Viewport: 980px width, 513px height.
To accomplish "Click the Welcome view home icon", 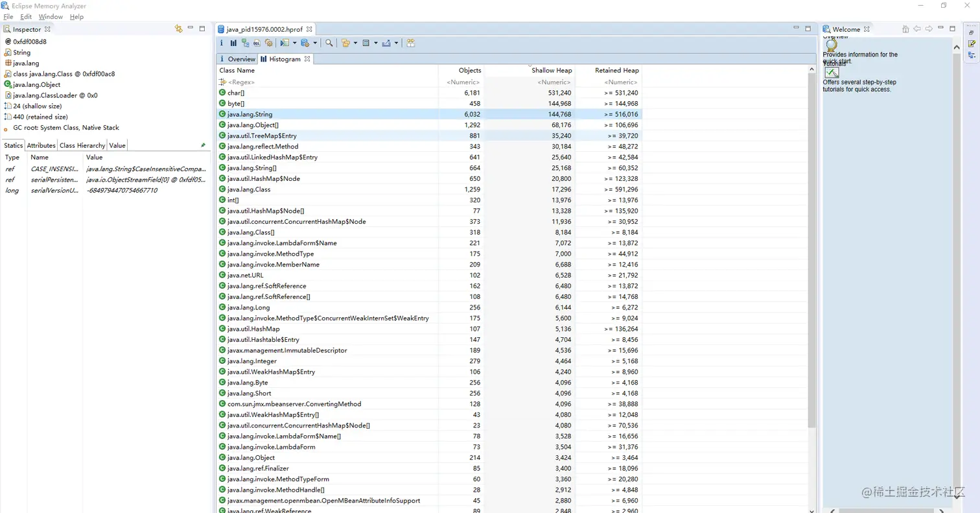I will click(x=905, y=29).
